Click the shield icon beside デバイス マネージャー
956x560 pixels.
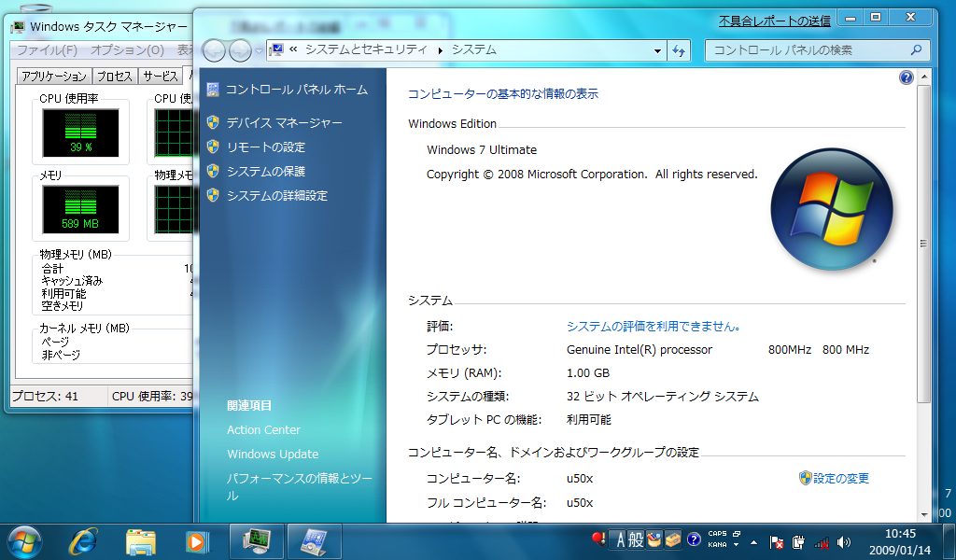213,122
